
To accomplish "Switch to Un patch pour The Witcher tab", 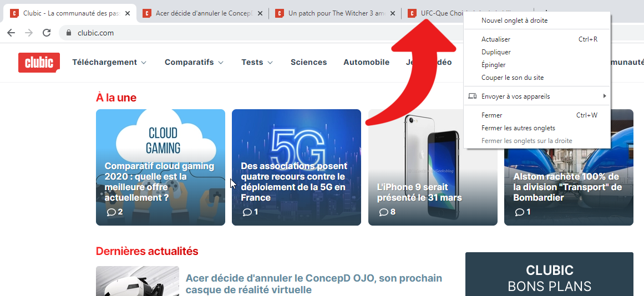I will point(336,13).
